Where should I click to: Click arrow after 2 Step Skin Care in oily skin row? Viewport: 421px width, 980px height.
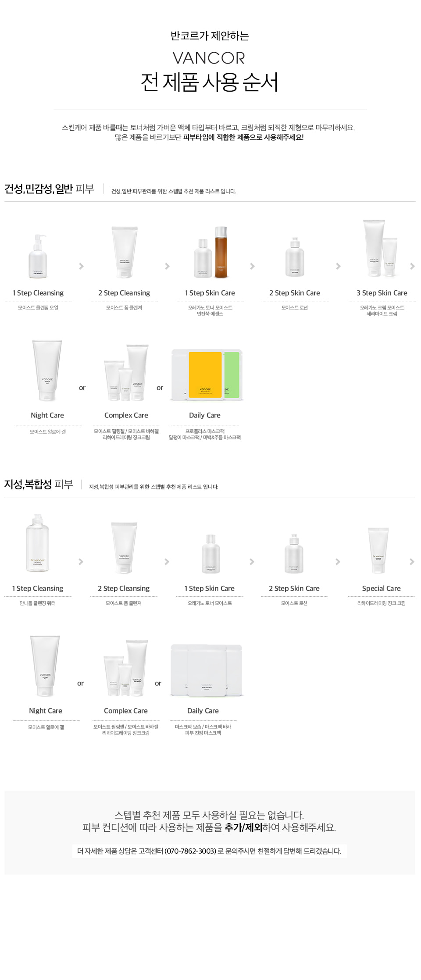coord(338,562)
